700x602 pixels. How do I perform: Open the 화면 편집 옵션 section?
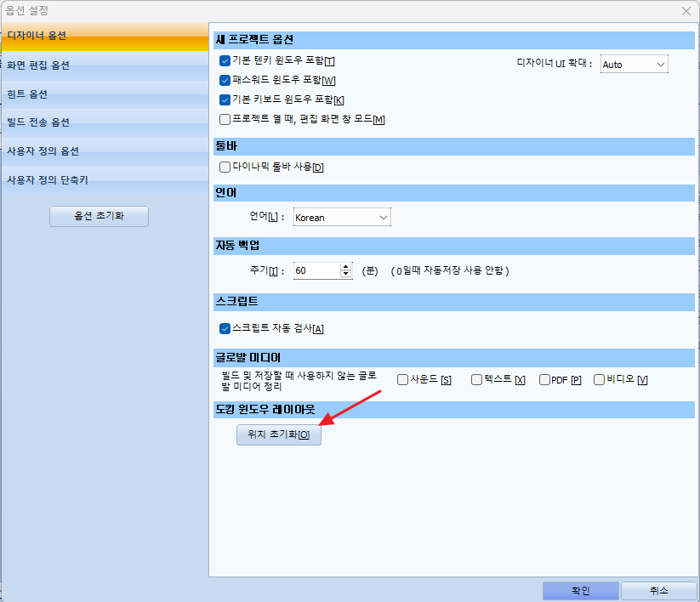click(x=104, y=65)
